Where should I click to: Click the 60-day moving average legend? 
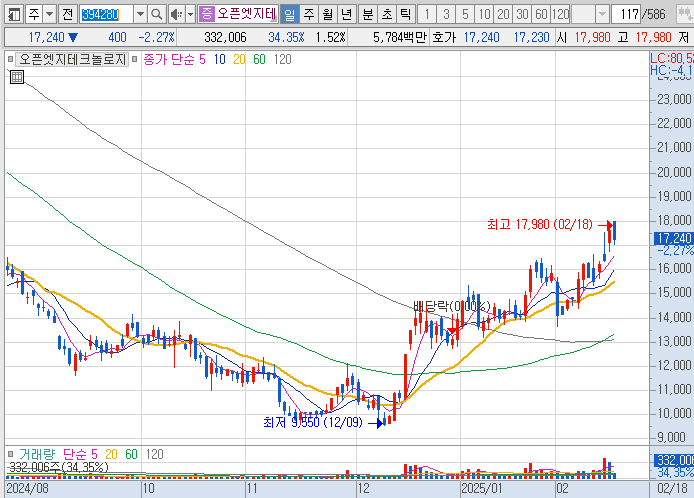259,59
